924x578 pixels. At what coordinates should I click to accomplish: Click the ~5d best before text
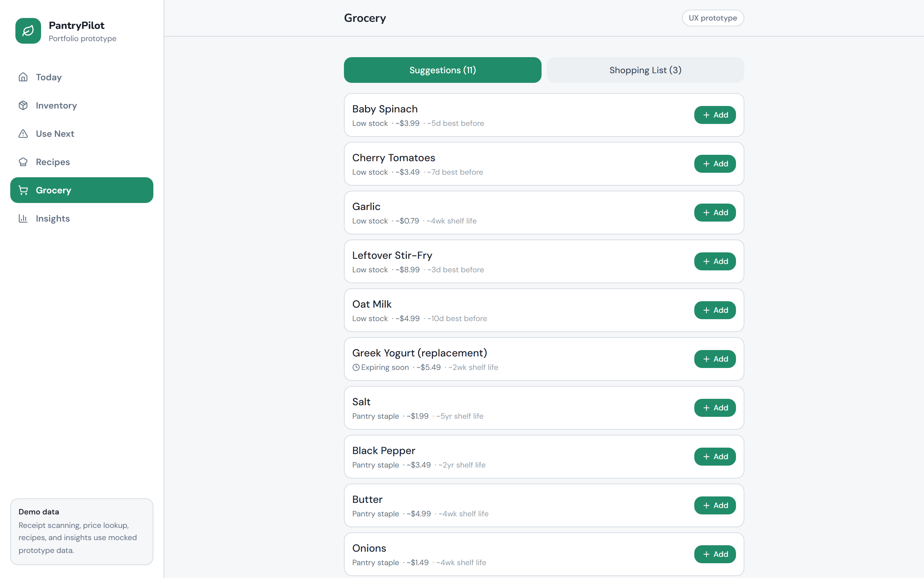click(456, 124)
